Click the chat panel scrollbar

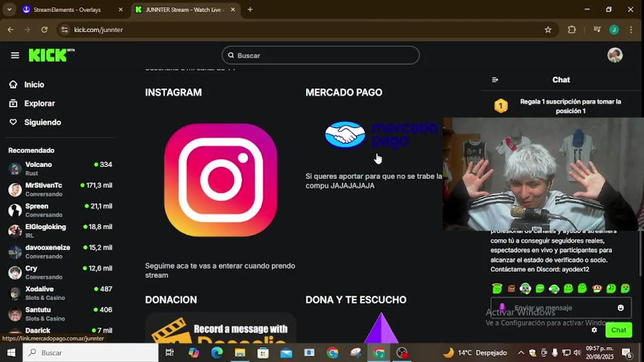click(640, 254)
